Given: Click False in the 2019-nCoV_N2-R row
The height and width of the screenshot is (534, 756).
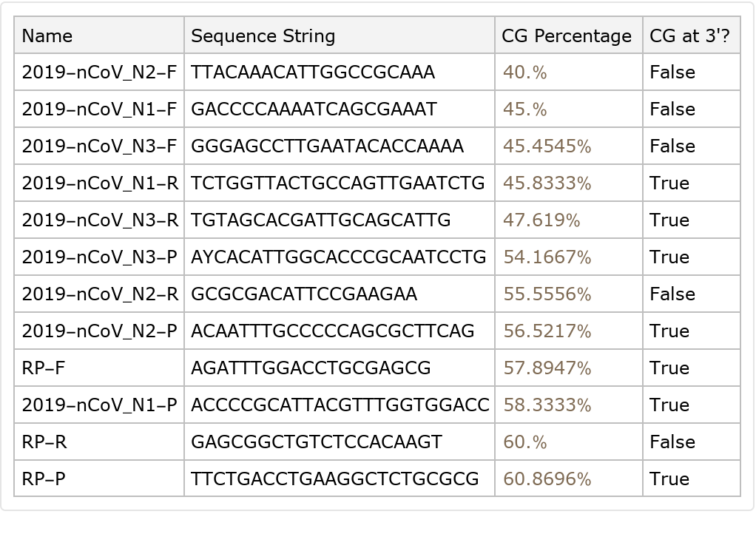Looking at the screenshot, I should (672, 294).
